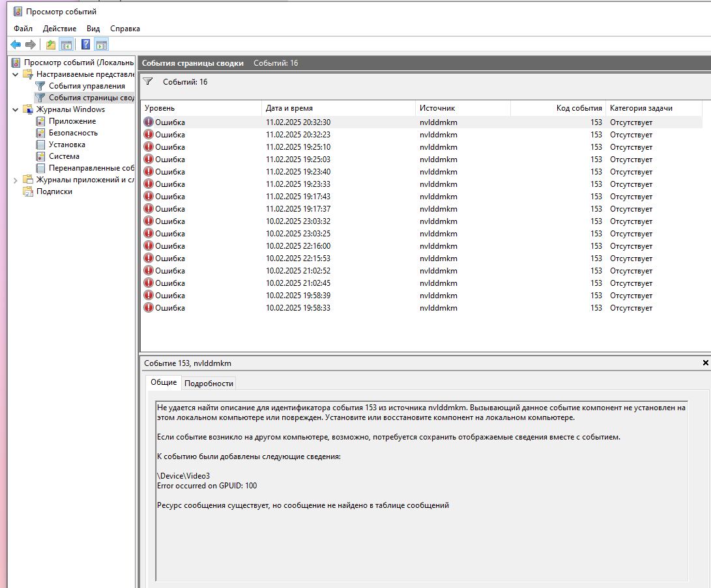Click the error icon of the 11.02.2025 19:17:37 event
711x588 pixels.
tap(149, 209)
